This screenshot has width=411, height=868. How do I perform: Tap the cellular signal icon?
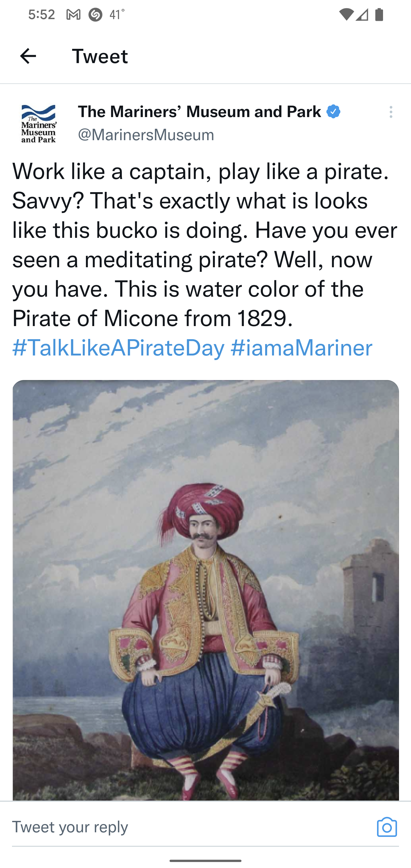pyautogui.click(x=362, y=15)
